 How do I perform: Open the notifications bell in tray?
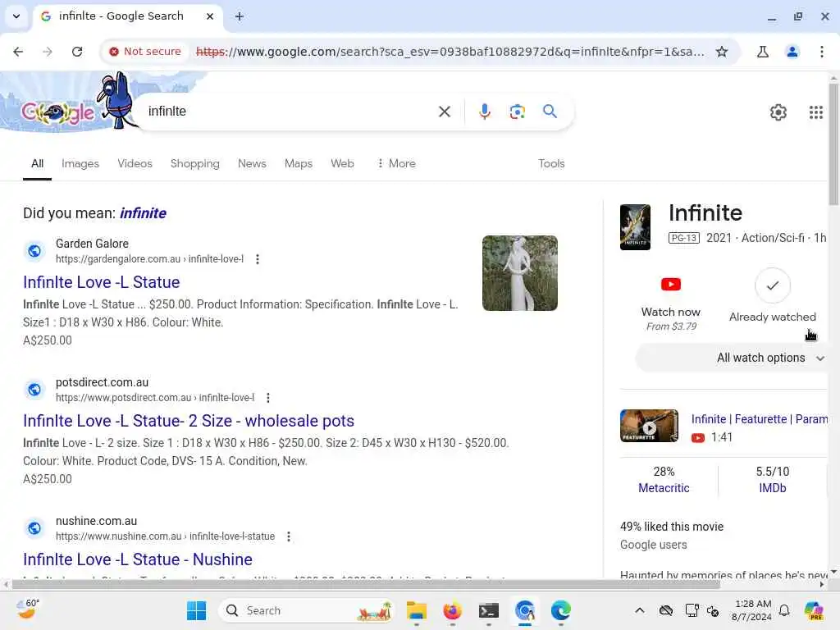pos(784,610)
